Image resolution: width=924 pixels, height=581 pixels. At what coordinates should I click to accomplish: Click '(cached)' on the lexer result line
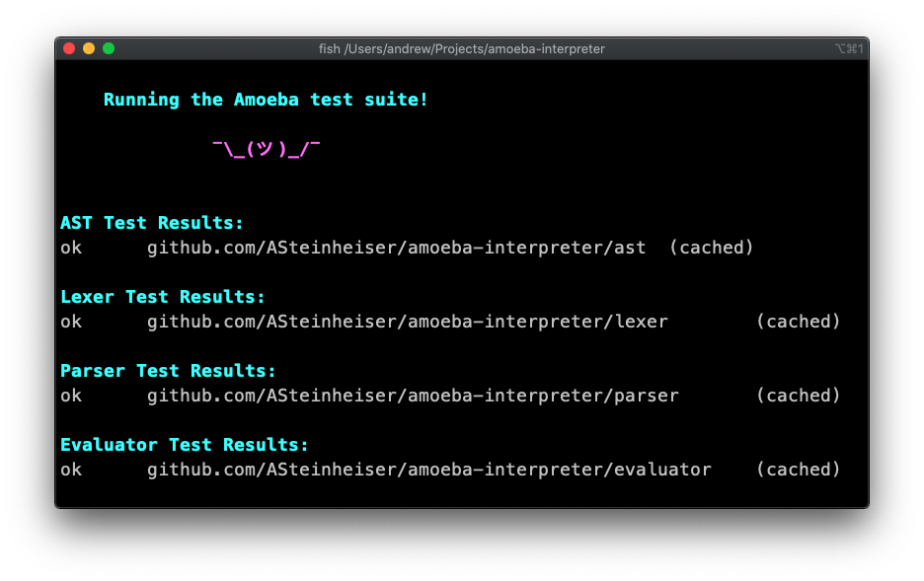click(798, 322)
